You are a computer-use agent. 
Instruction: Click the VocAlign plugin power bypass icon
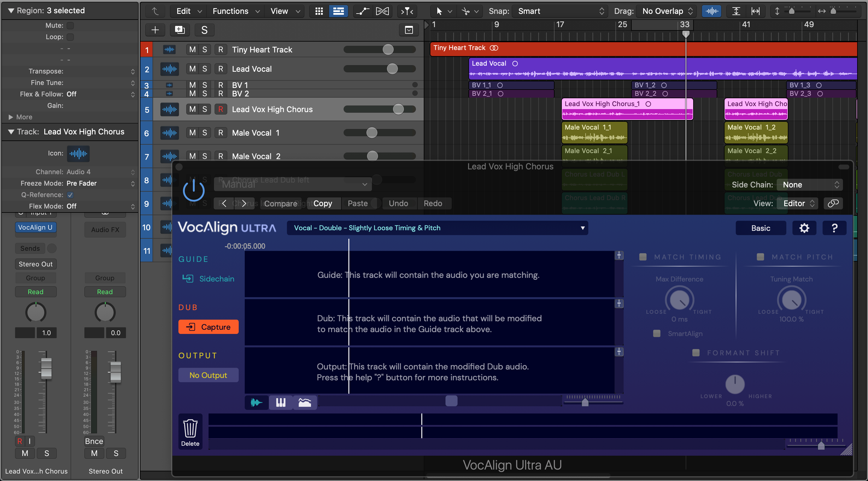pos(193,191)
